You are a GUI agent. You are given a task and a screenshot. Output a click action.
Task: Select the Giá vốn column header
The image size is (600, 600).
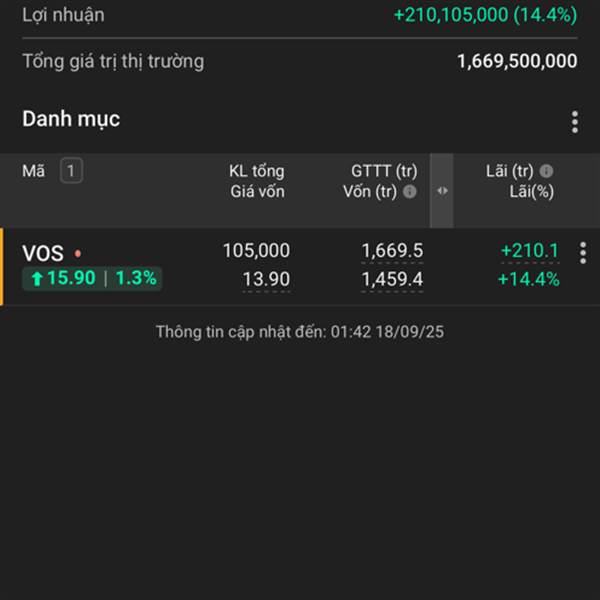[x=257, y=192]
